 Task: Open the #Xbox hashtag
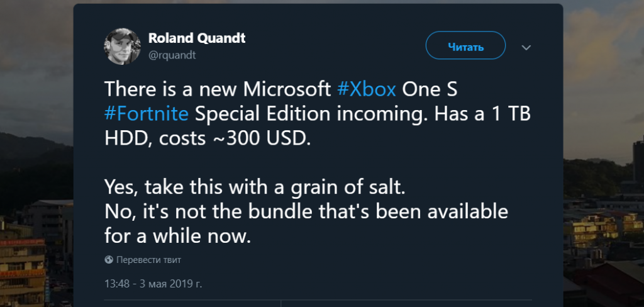coord(367,89)
